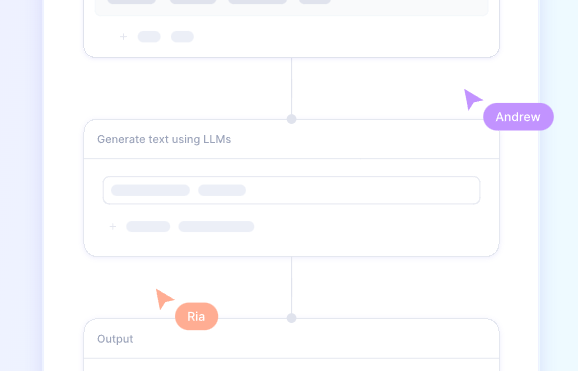This screenshot has width=578, height=374.
Task: Select the Generate text using LLMs header
Action: coord(164,139)
